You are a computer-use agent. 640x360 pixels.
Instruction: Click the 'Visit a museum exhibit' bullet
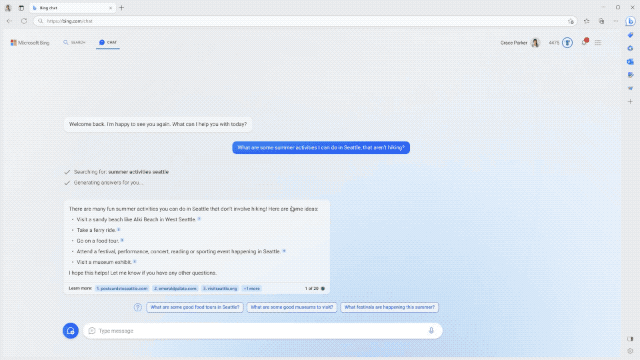[x=104, y=262]
